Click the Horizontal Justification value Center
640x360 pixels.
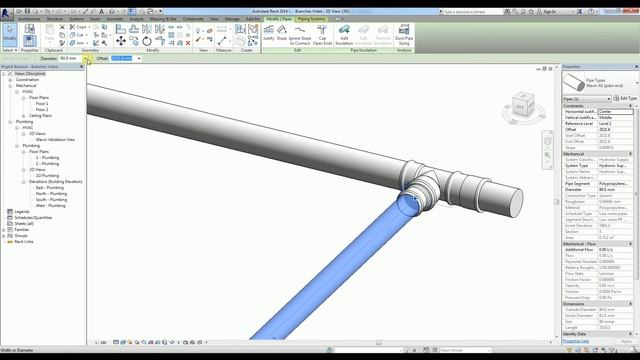(616, 111)
